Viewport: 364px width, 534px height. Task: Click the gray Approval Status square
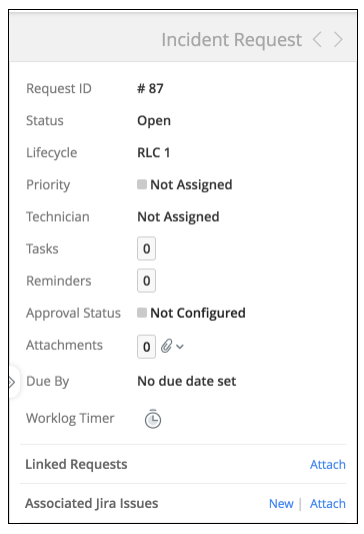point(142,312)
